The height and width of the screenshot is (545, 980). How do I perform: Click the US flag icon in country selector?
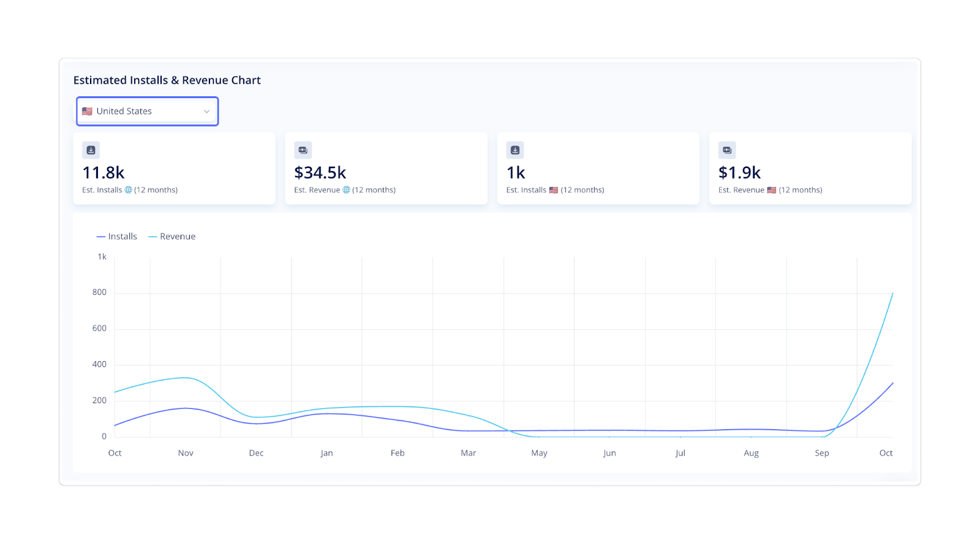tap(87, 111)
